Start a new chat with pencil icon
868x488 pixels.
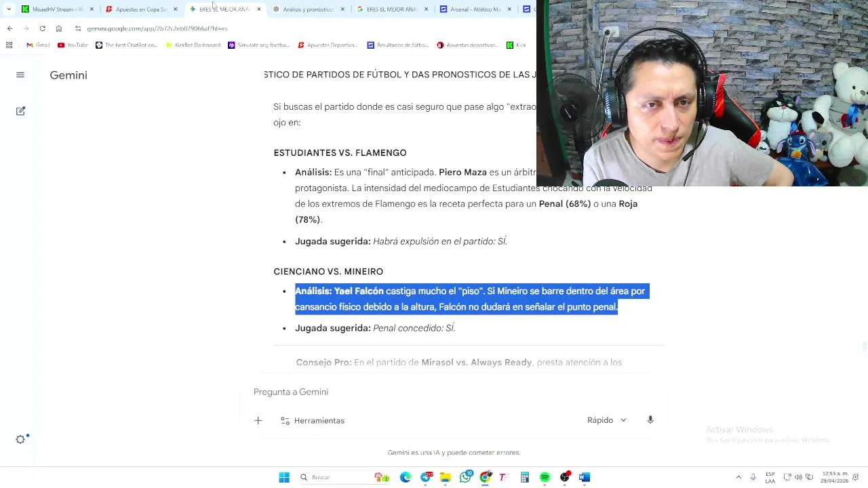pos(20,110)
